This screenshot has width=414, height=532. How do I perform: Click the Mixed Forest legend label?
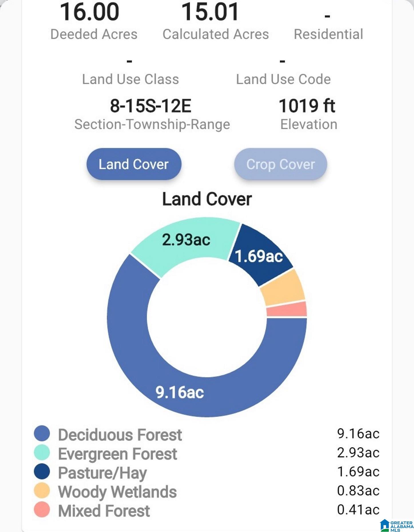tap(104, 511)
